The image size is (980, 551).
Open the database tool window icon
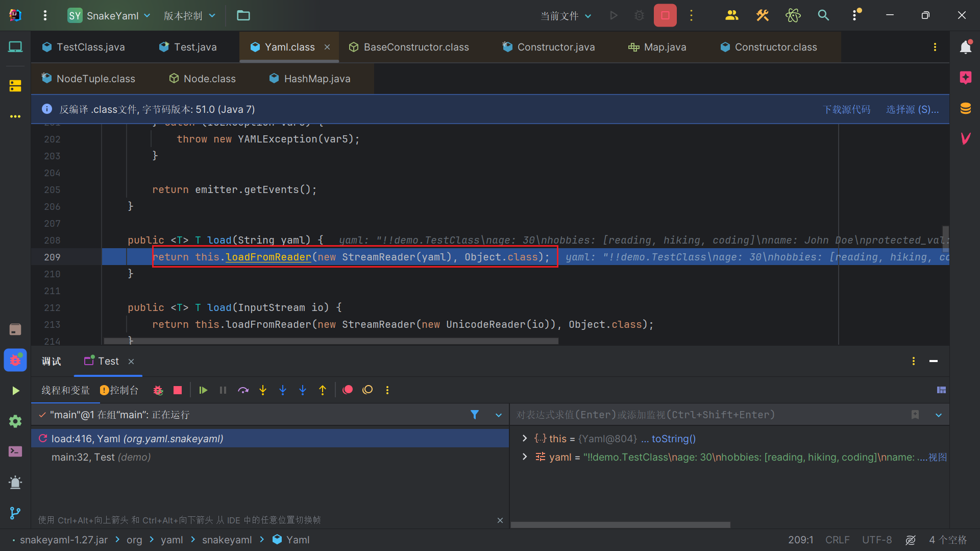coord(965,108)
